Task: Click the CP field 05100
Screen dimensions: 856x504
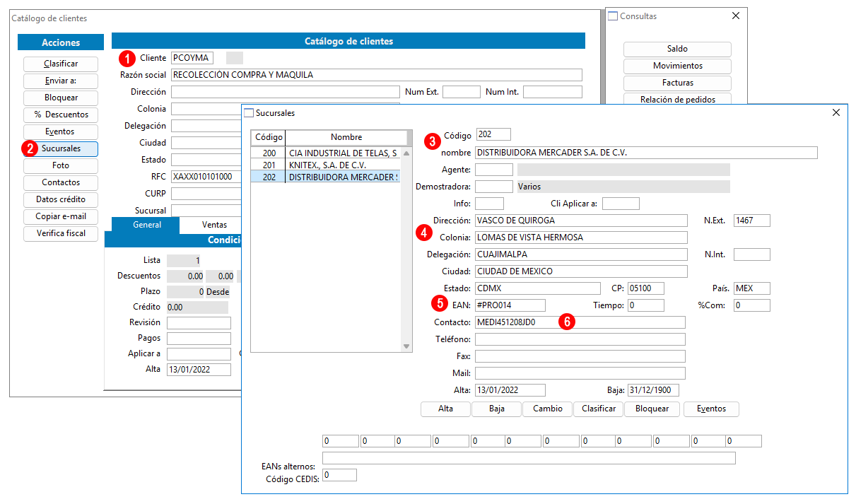Action: pyautogui.click(x=646, y=288)
